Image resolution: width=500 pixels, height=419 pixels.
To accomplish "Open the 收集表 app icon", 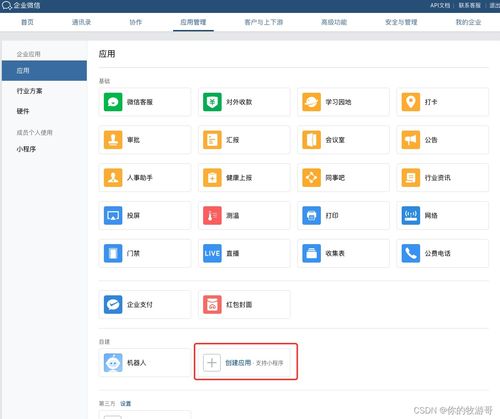I will tap(312, 253).
